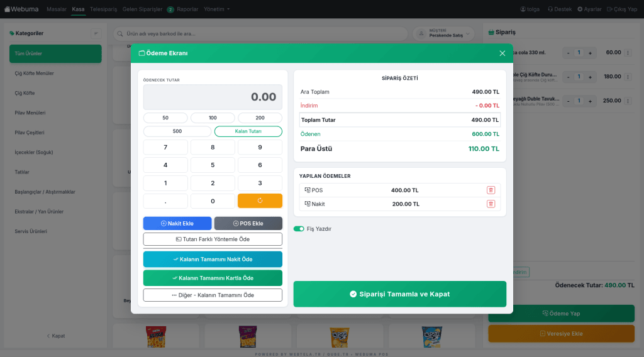Click the Ödenecek Tutar amount field
This screenshot has height=357, width=644.
point(213,97)
